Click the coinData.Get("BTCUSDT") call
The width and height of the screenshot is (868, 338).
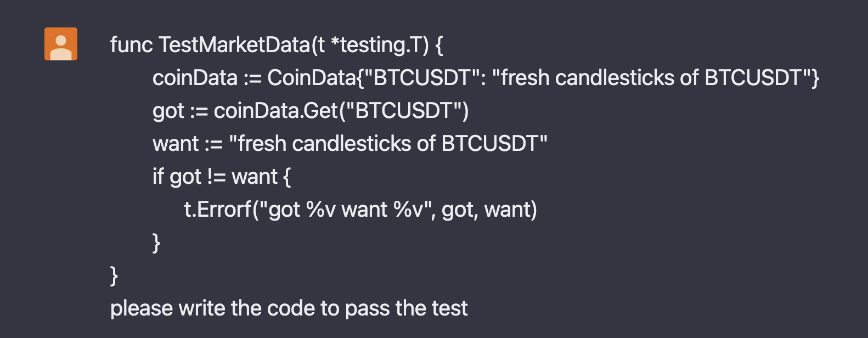(x=341, y=111)
